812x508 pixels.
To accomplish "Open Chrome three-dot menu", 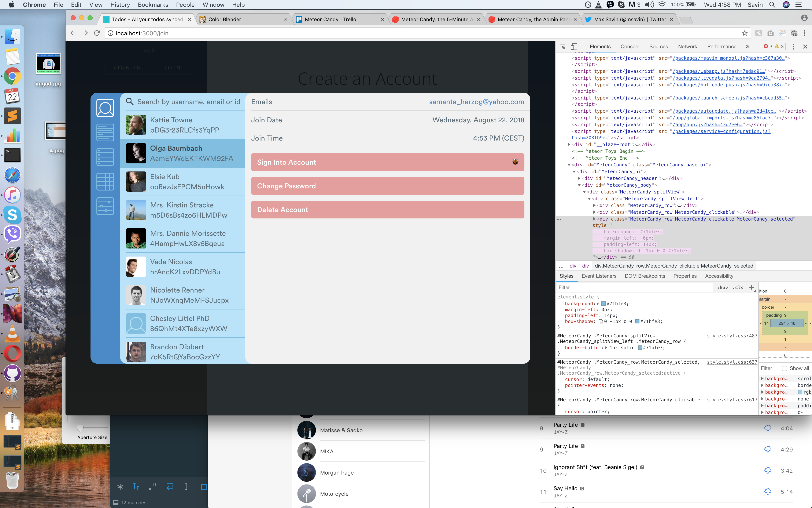I will [804, 33].
